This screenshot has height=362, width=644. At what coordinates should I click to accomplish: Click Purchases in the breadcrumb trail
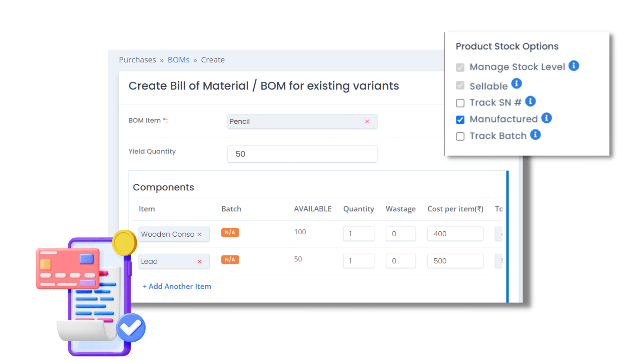[137, 60]
